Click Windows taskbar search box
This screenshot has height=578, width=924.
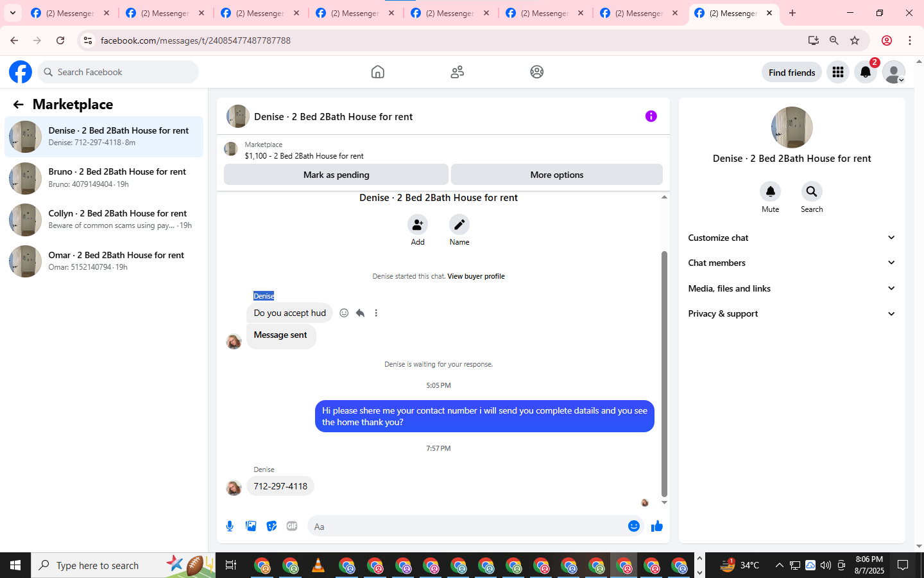click(x=122, y=565)
